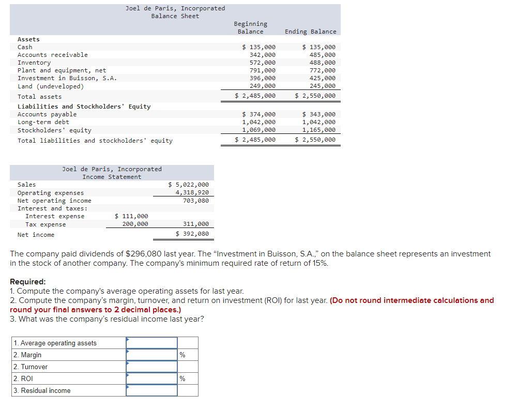Click Operating expenses value 4,318,920

point(192,192)
